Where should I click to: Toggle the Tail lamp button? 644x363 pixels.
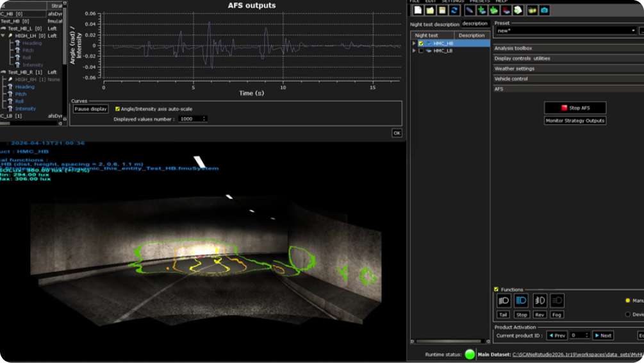503,315
